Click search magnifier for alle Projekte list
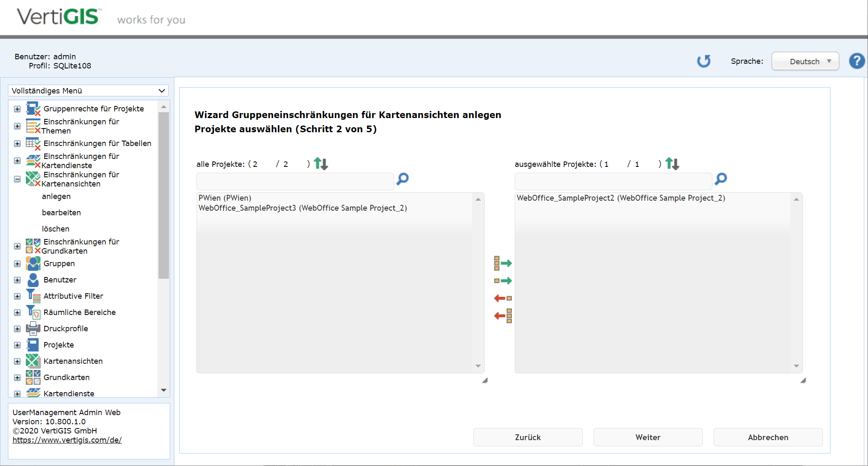 point(403,179)
